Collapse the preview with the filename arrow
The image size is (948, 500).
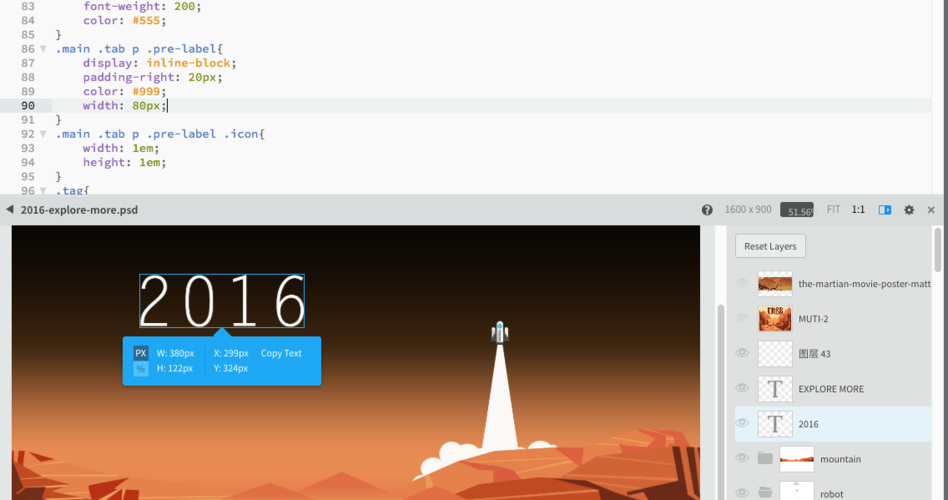click(10, 210)
